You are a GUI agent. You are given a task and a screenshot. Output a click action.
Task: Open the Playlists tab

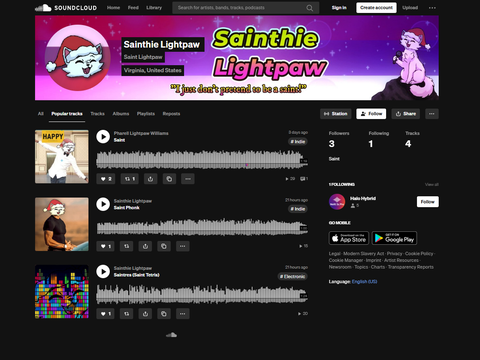146,114
